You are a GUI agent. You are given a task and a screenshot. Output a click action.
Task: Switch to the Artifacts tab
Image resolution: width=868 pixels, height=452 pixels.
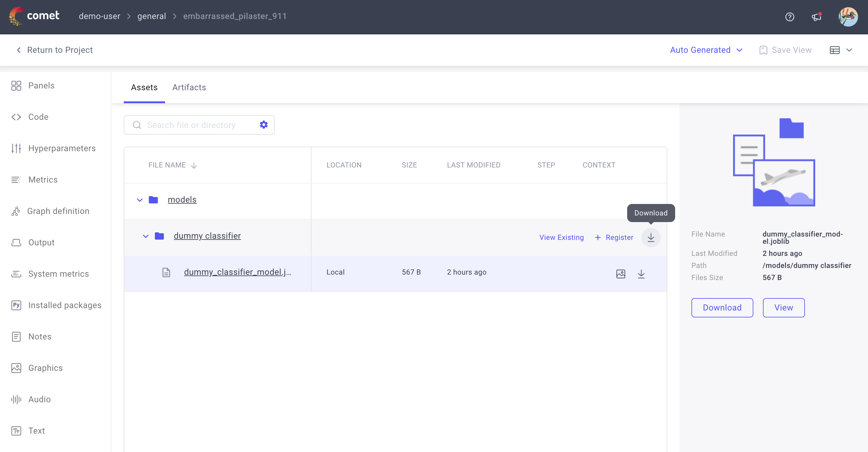coord(189,87)
